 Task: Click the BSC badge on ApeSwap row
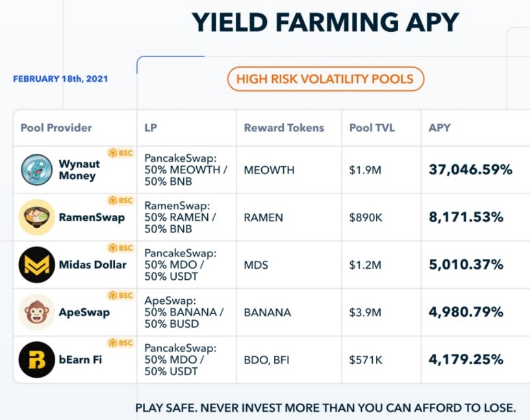point(121,295)
